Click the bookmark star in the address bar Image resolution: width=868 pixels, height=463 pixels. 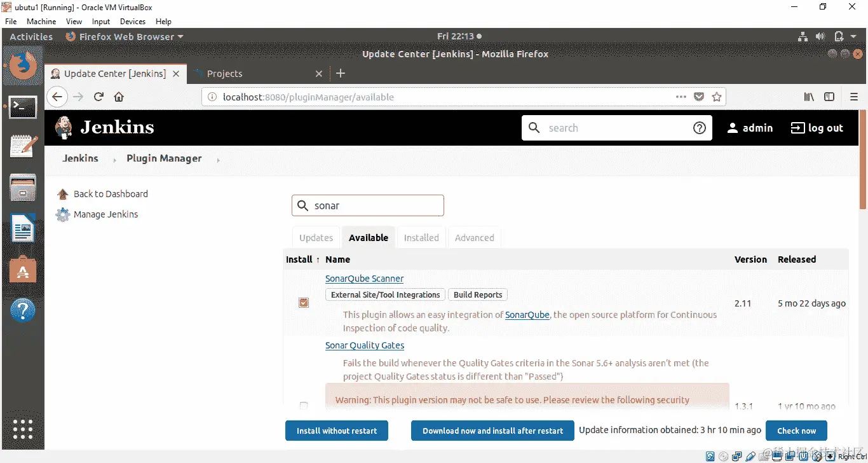(717, 97)
